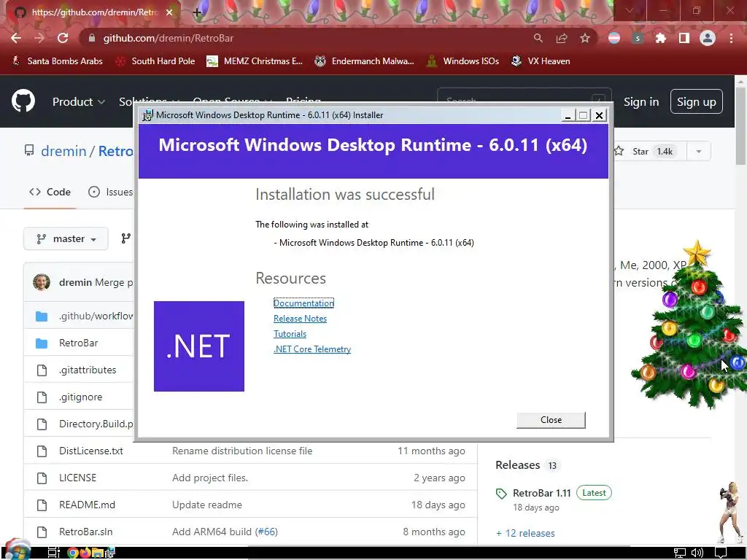The height and width of the screenshot is (560, 747).
Task: Click the browser back arrow
Action: pyautogui.click(x=16, y=38)
